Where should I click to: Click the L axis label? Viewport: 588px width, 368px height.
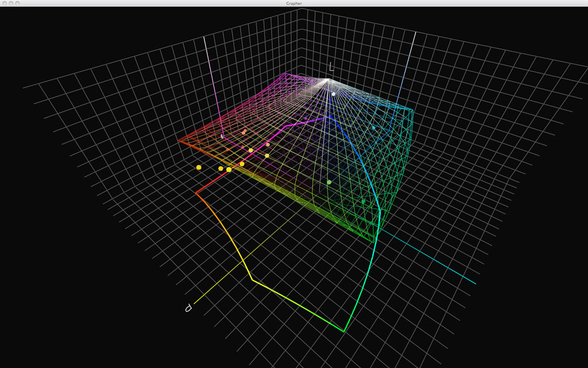[x=331, y=67]
